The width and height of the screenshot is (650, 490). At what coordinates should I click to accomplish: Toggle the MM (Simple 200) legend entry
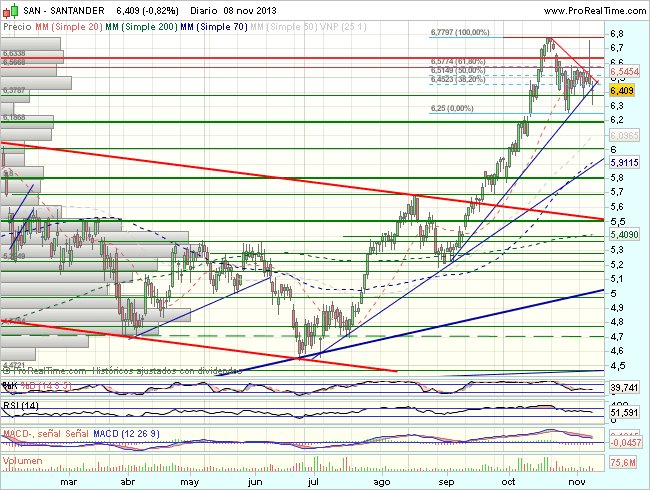[x=141, y=27]
